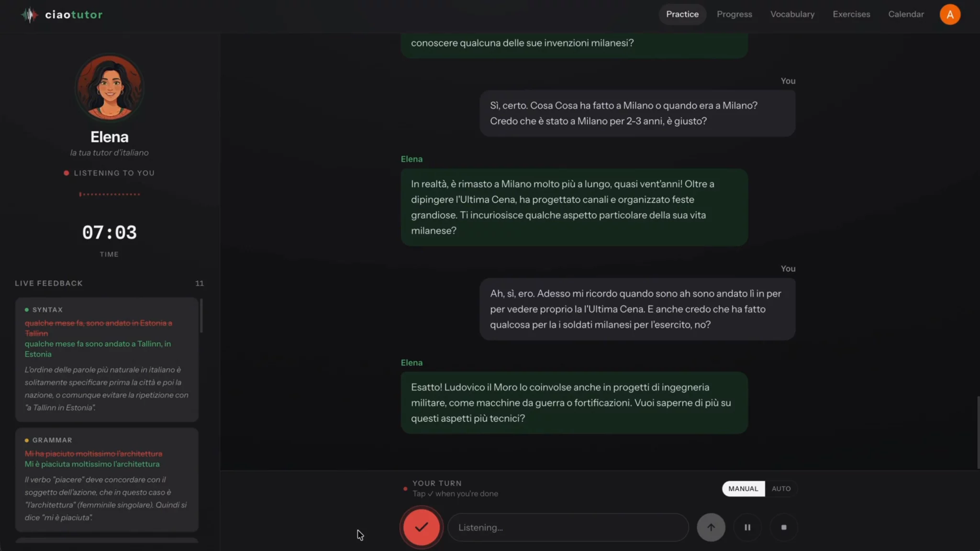Click the send arrow button
Viewport: 980px width, 551px height.
(711, 527)
